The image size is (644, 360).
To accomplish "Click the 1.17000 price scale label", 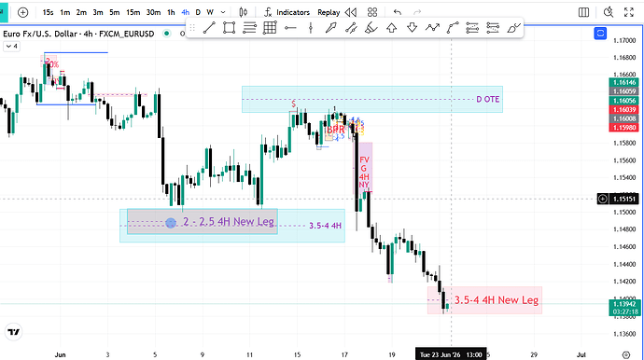I will (x=624, y=41).
